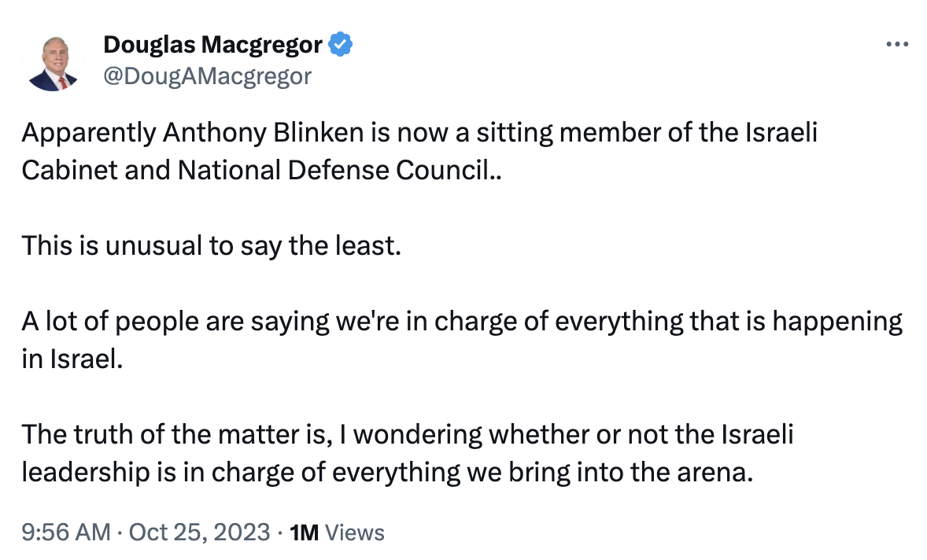Visit the @DougAMacgregor handle link

[x=208, y=76]
